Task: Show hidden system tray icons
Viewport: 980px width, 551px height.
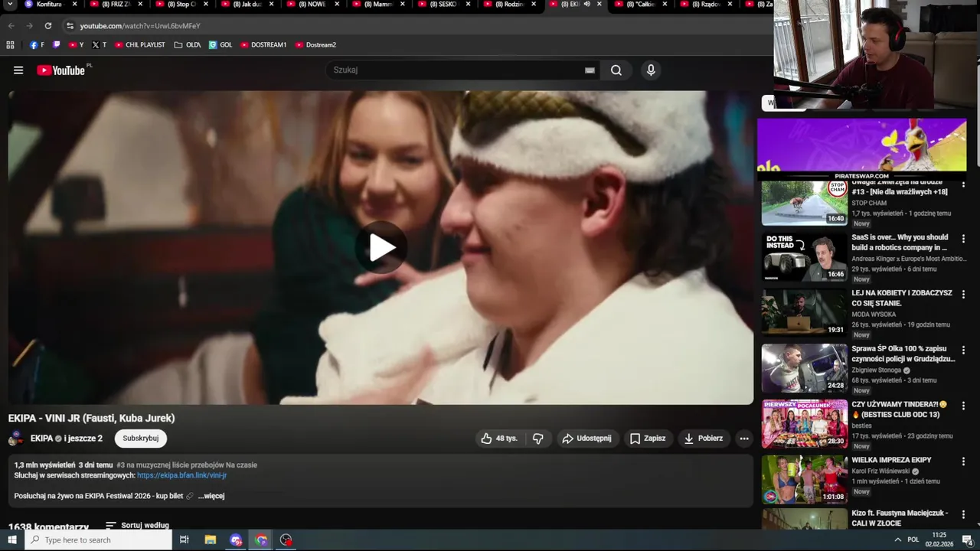Action: tap(897, 540)
